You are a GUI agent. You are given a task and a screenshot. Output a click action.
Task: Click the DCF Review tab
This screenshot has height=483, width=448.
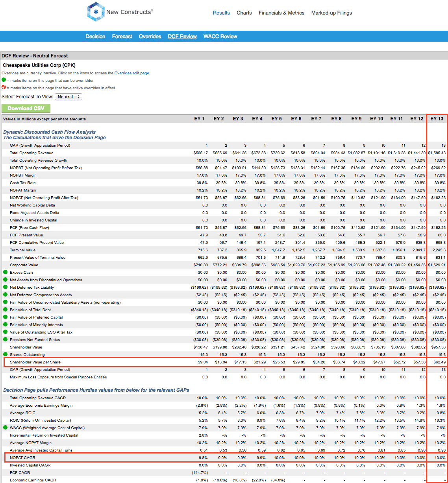point(182,36)
